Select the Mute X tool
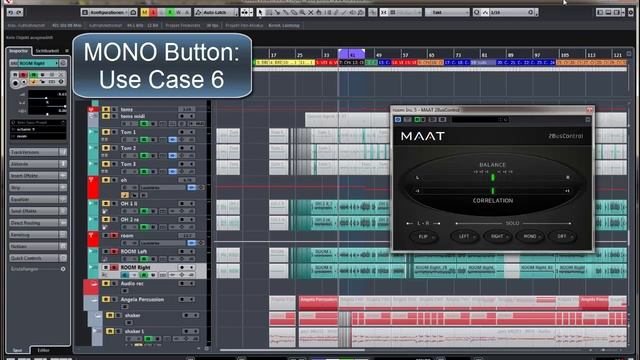640x360 pixels. 311,13
